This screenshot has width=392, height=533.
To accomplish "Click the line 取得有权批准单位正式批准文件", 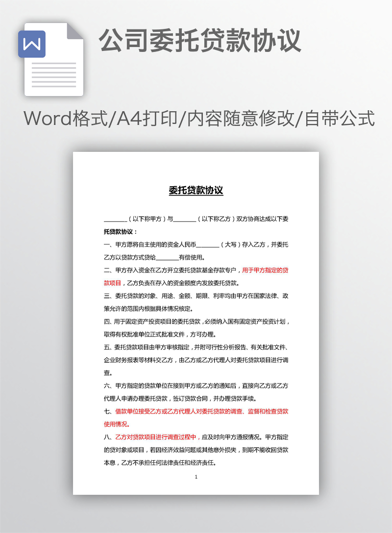I will (160, 335).
